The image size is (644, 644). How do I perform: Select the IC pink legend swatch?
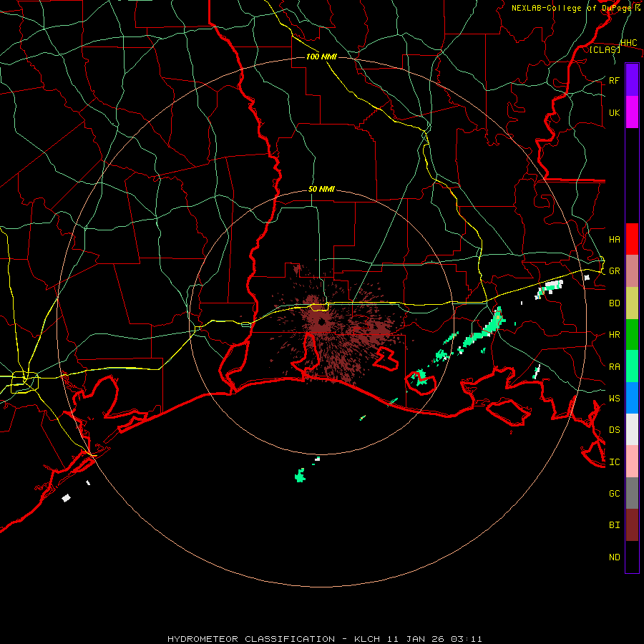click(632, 462)
